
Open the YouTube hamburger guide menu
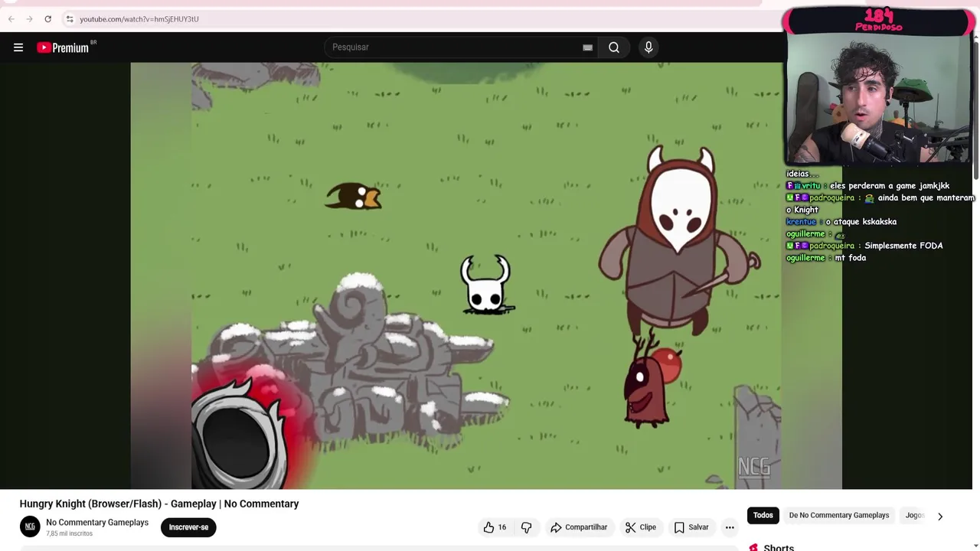[18, 47]
